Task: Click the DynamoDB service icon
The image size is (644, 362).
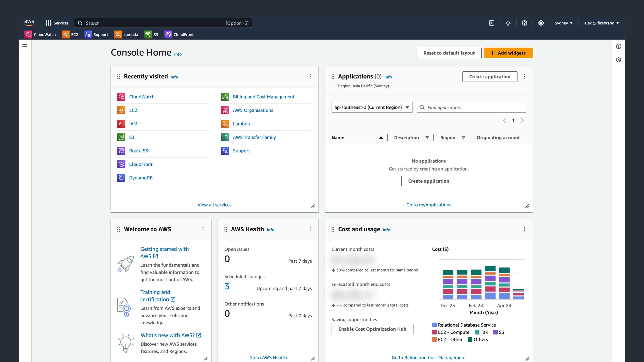Action: (121, 178)
